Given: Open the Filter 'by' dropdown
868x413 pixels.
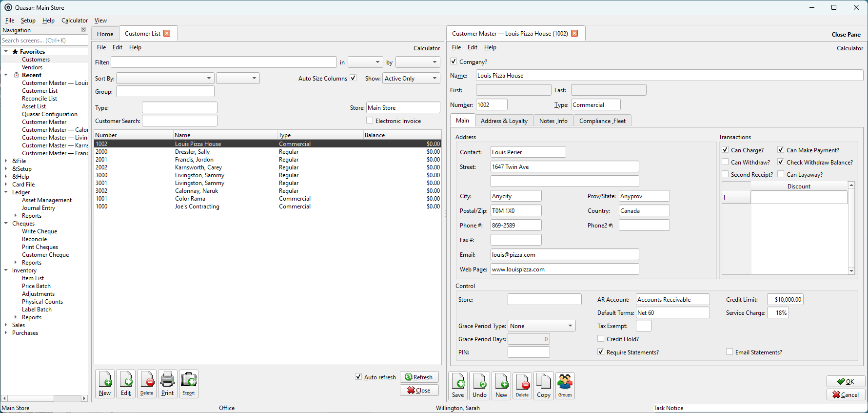Looking at the screenshot, I should click(x=417, y=62).
